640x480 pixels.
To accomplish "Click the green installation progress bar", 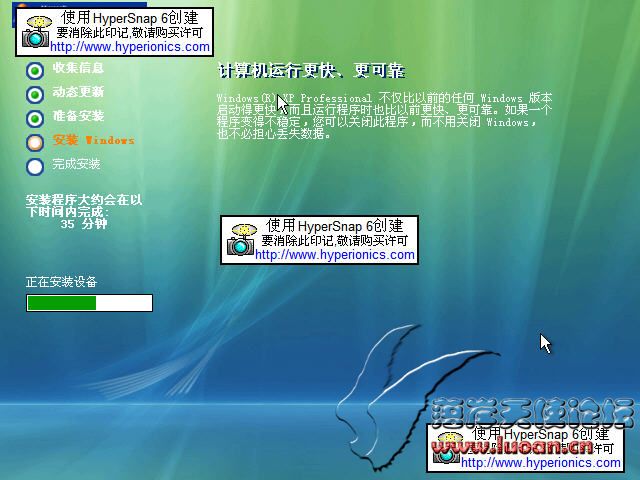I will (89, 303).
